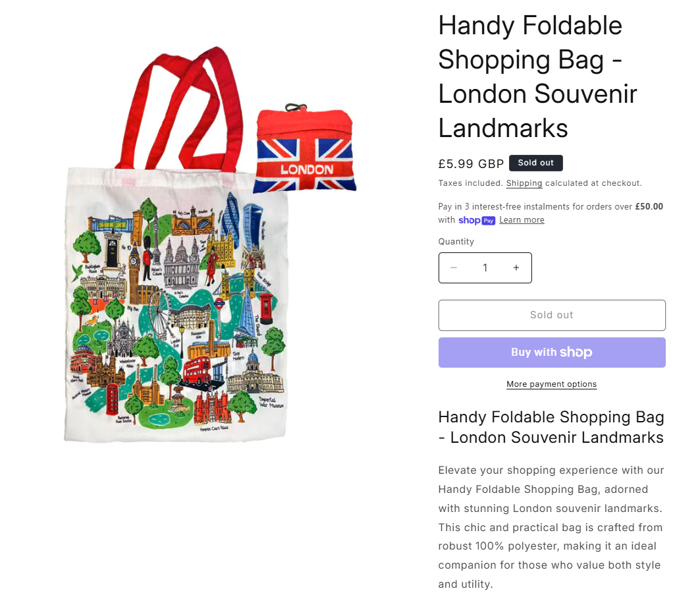Screen dimensions: 700x597
Task: Increase quantity with the plus icon
Action: pyautogui.click(x=516, y=268)
